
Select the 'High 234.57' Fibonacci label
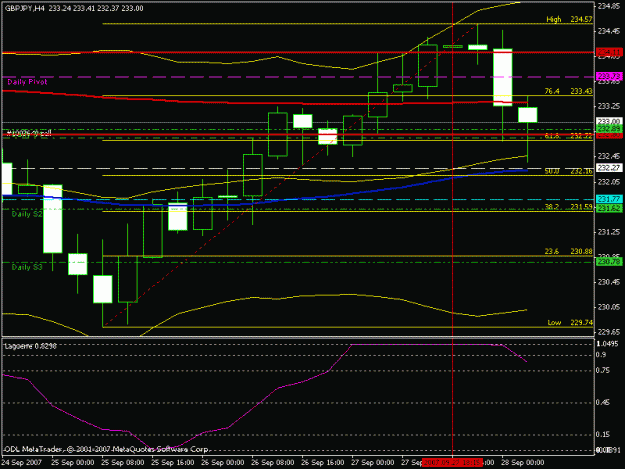coord(569,19)
